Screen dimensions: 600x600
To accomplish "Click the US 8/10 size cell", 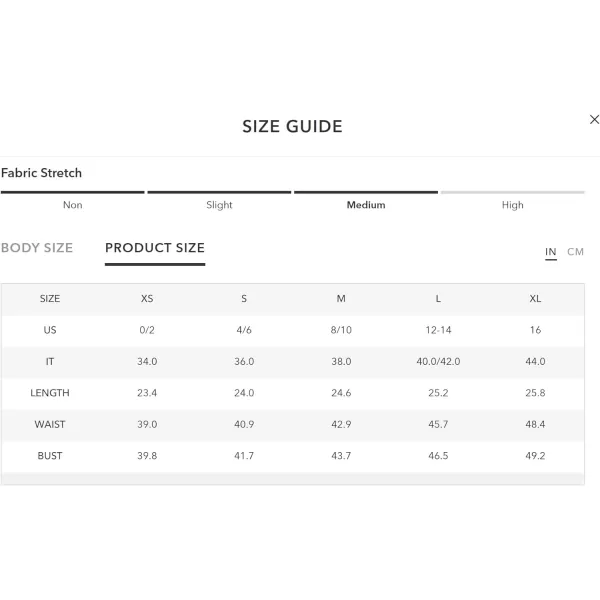I will 341,330.
